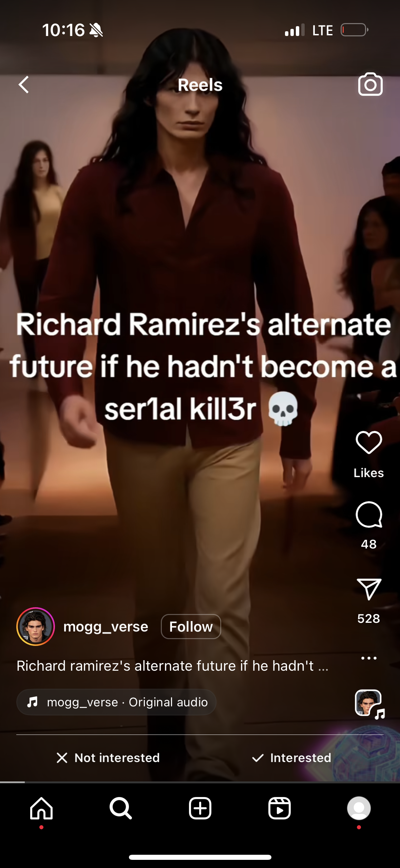
Task: Mark reel as Interested
Action: tap(292, 758)
